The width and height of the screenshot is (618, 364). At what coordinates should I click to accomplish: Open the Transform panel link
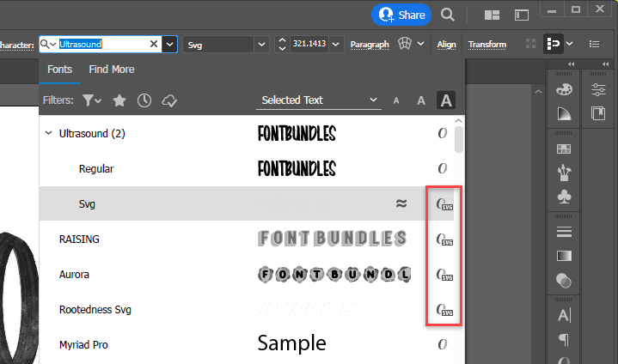tap(487, 45)
